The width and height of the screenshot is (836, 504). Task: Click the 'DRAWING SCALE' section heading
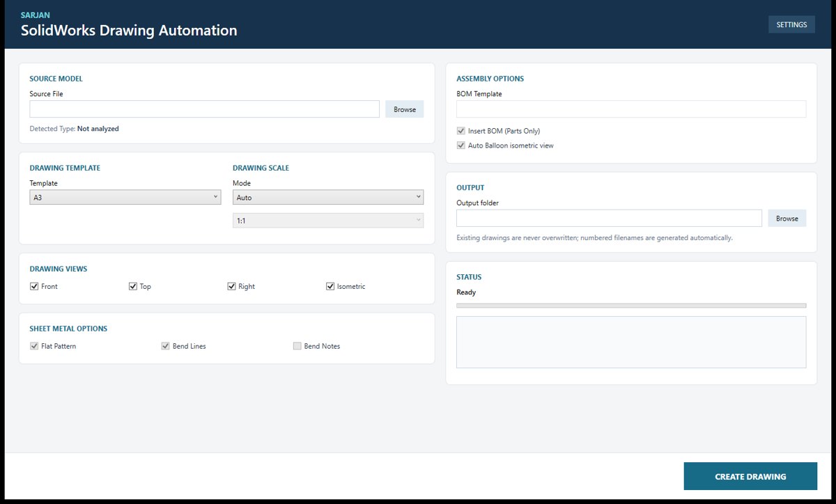tap(261, 168)
